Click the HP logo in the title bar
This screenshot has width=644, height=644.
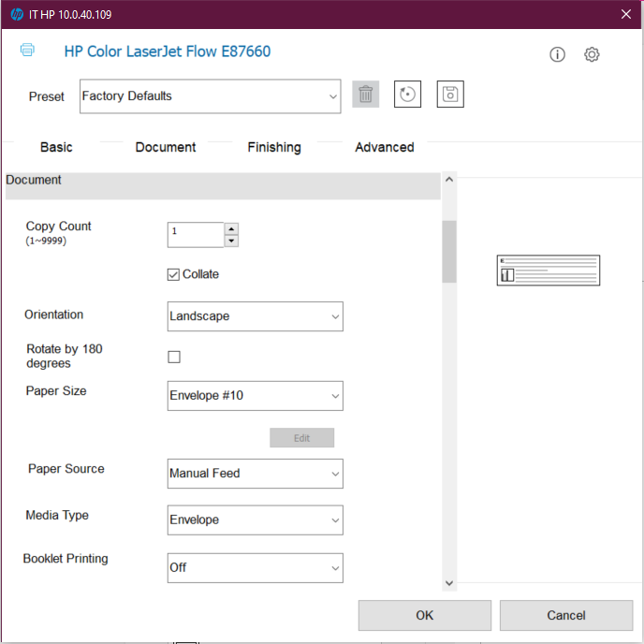[17, 14]
